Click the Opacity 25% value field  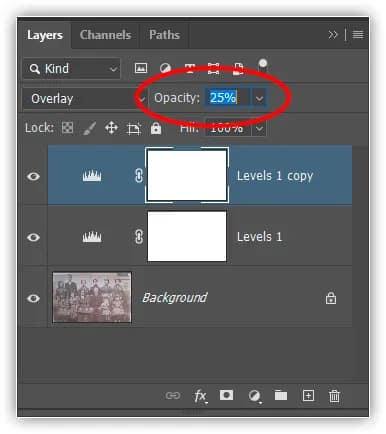[x=227, y=98]
